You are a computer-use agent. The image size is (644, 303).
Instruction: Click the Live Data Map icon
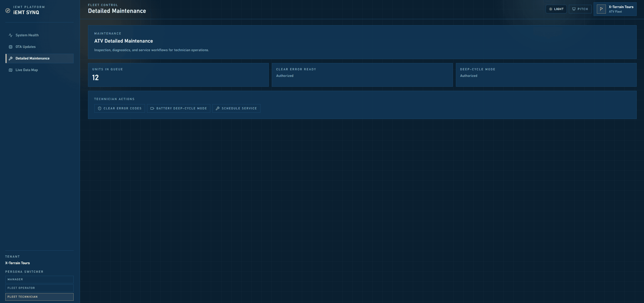pos(11,70)
